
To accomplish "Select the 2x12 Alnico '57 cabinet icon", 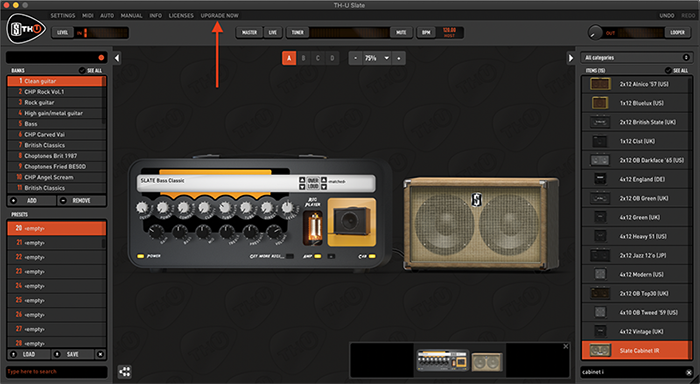I will (600, 84).
